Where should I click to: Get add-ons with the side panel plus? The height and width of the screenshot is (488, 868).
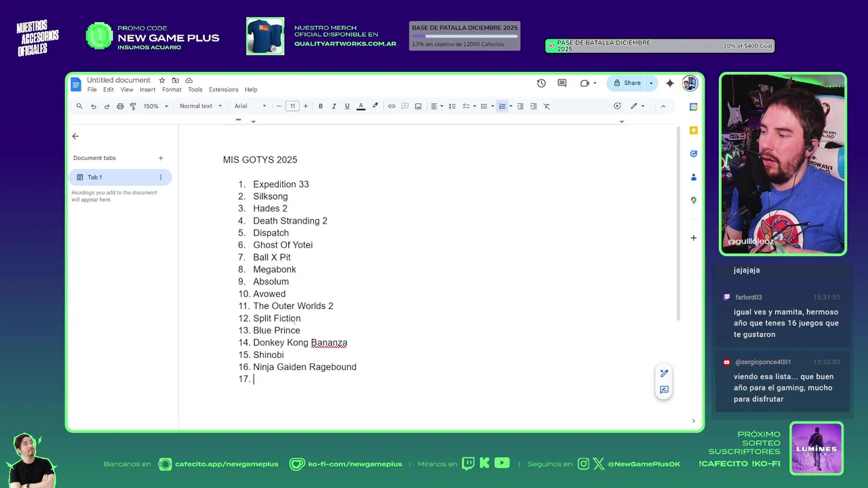pos(693,238)
